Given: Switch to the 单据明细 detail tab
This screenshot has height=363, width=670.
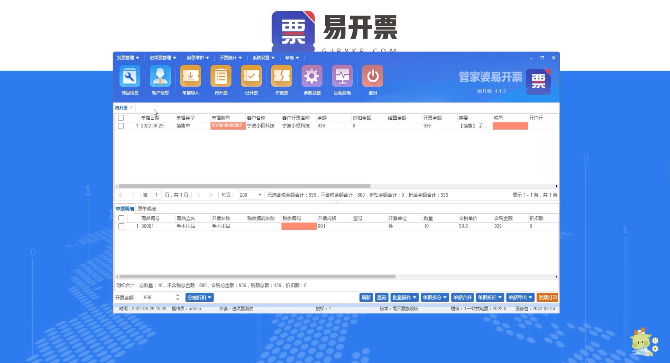Looking at the screenshot, I should (125, 209).
